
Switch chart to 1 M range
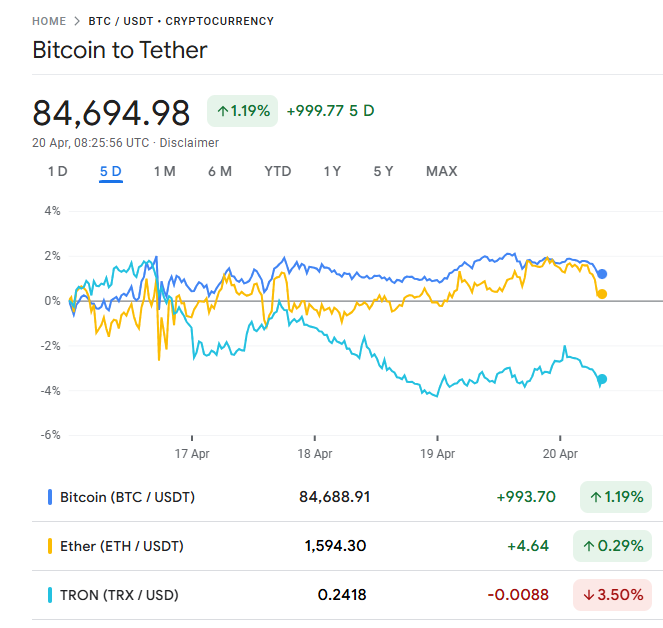(x=164, y=171)
